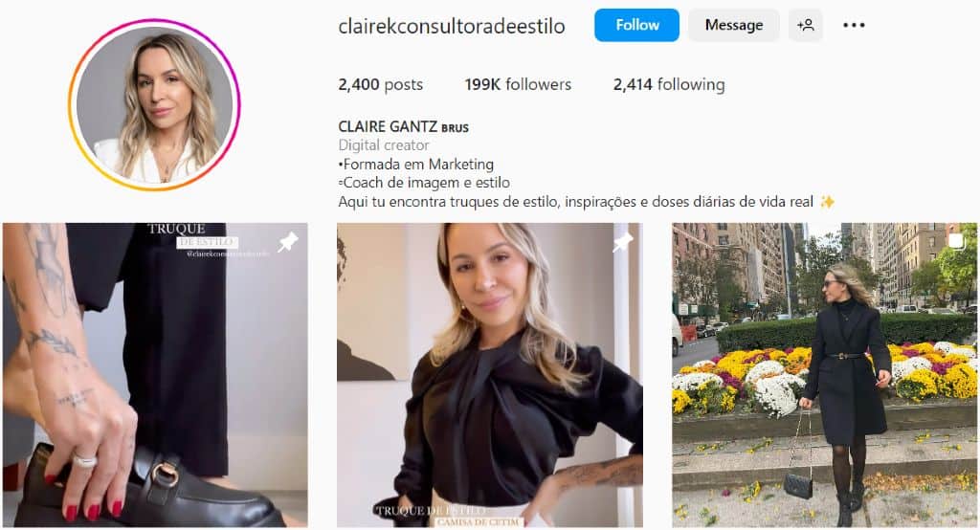Viewport: 980px width, 530px height.
Task: Click the sparkles emoji in bio
Action: pyautogui.click(x=827, y=201)
